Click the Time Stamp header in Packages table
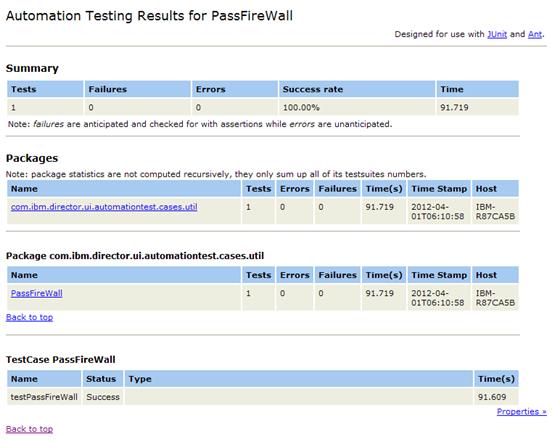 click(x=439, y=189)
